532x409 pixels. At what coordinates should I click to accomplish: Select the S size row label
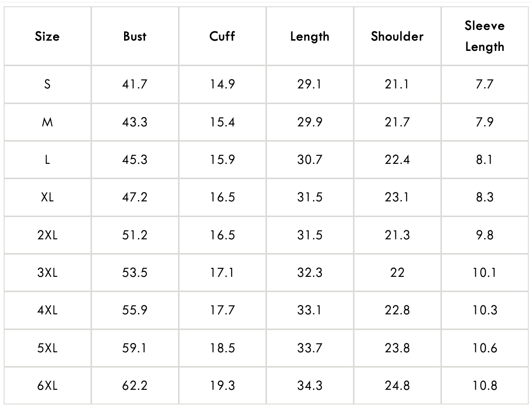pos(47,84)
